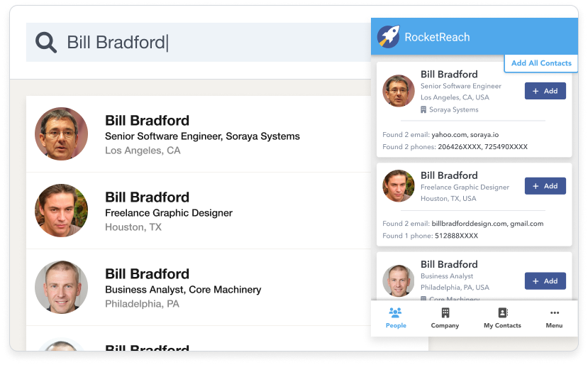Click Senior Software Engineer's panel avatar
This screenshot has width=588, height=365.
pos(398,90)
